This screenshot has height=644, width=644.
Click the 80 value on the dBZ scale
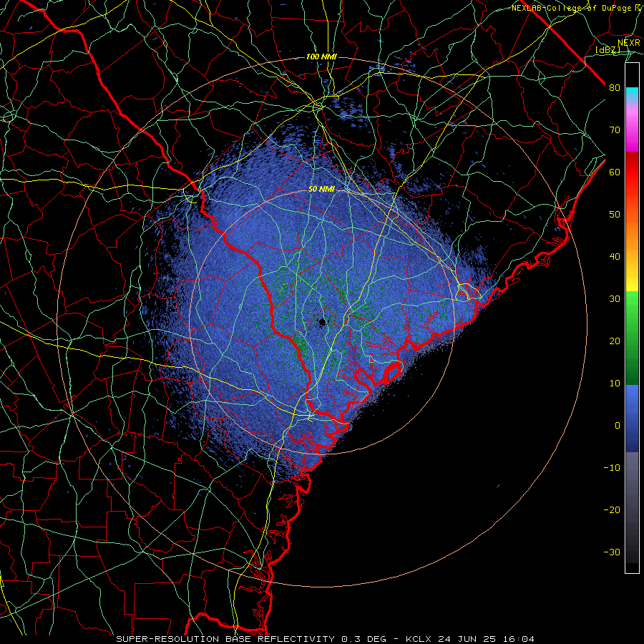[615, 88]
